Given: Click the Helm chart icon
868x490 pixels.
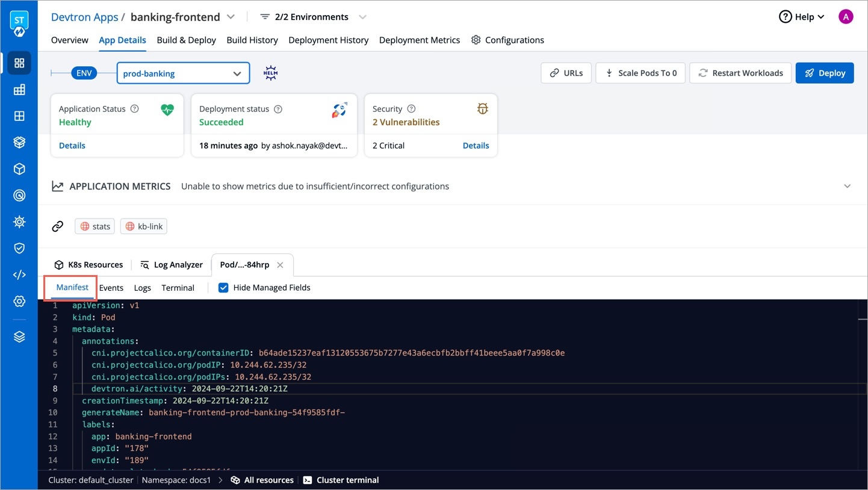Looking at the screenshot, I should pyautogui.click(x=270, y=73).
